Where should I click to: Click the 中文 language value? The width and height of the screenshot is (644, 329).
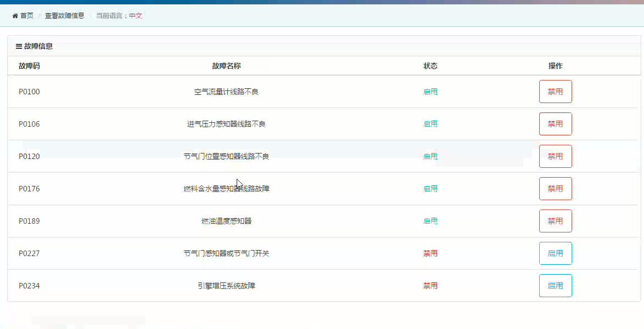136,16
